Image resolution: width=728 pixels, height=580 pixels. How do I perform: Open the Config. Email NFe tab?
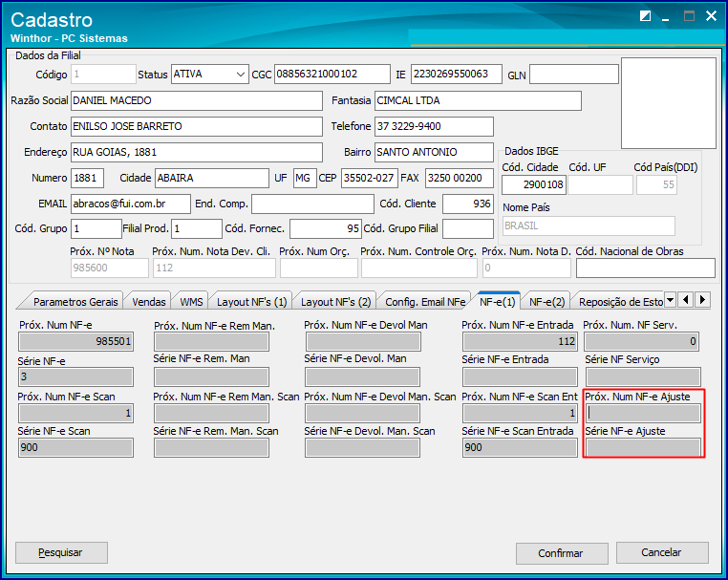point(425,302)
